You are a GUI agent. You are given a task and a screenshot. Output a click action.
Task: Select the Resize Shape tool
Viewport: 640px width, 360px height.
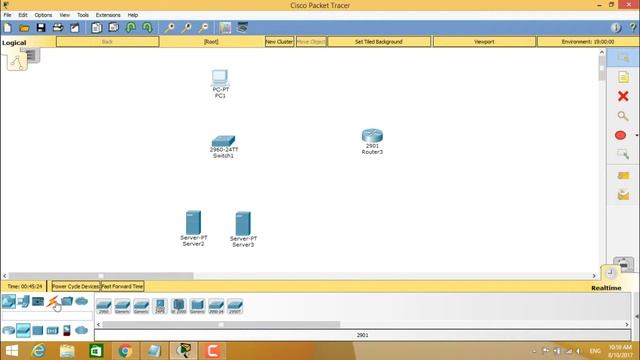coord(623,154)
